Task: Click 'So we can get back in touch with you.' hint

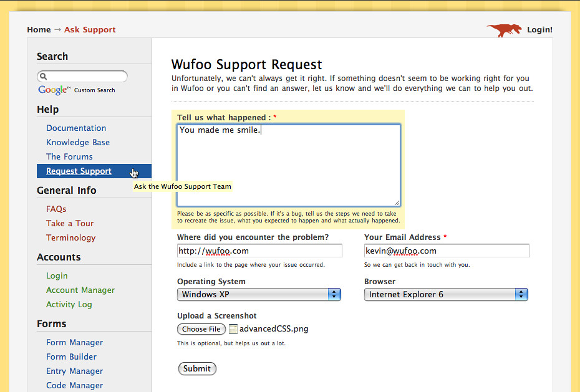Action: (x=417, y=265)
